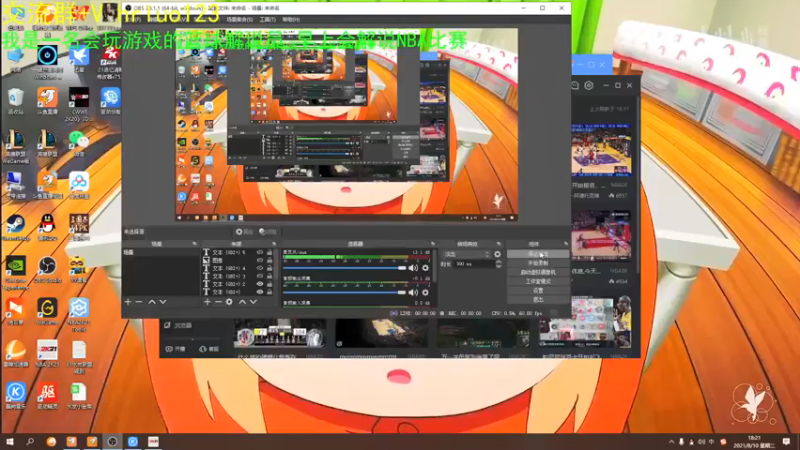Open the OBS Studio desktop shortcut
Image resolution: width=800 pixels, height=450 pixels.
(47, 269)
